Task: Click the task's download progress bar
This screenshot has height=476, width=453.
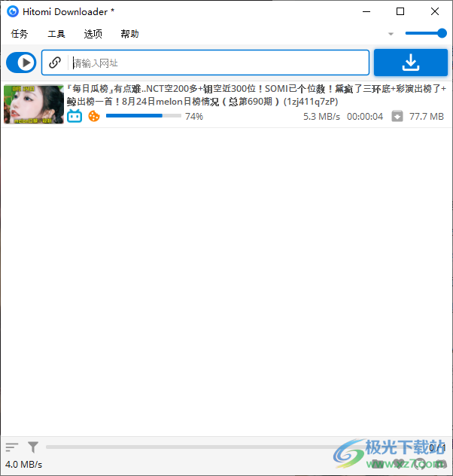Action: coord(144,116)
